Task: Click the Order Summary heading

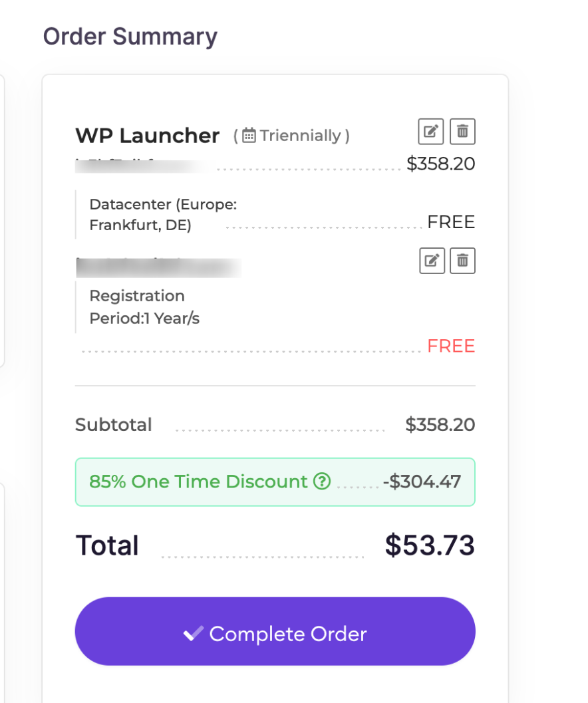Action: pyautogui.click(x=130, y=36)
